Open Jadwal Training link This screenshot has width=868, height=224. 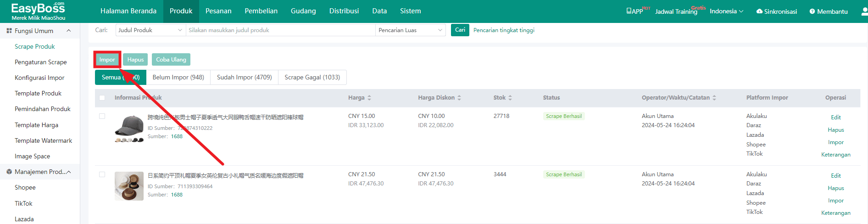coord(676,11)
